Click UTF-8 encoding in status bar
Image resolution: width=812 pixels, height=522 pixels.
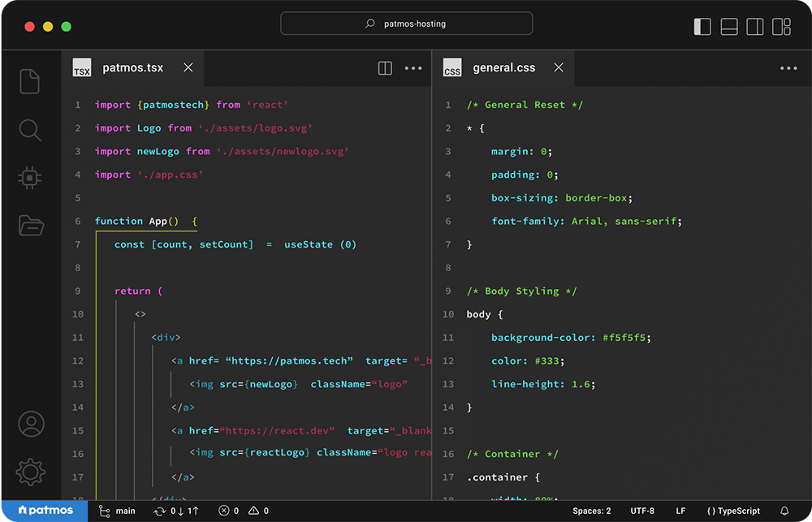pyautogui.click(x=642, y=511)
